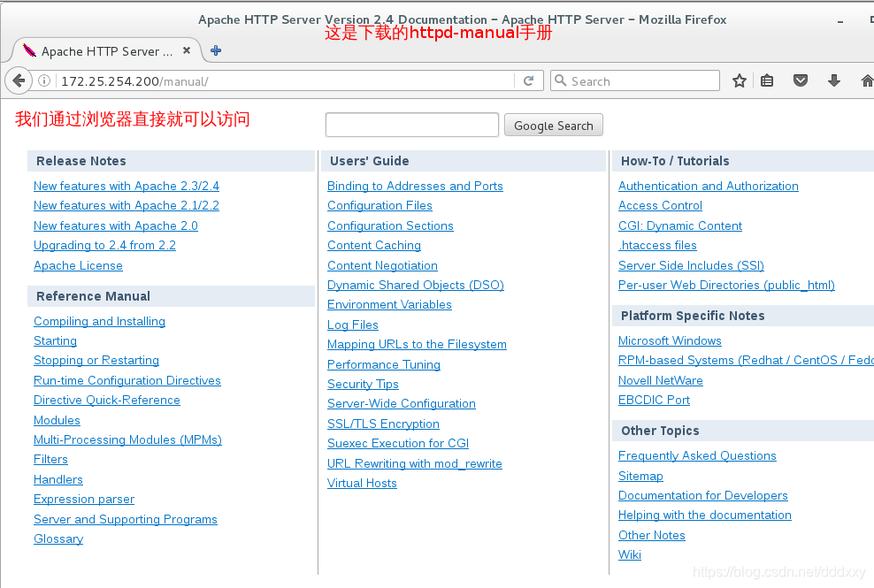Show bookmarks list icon
The image size is (874, 588).
[x=767, y=80]
